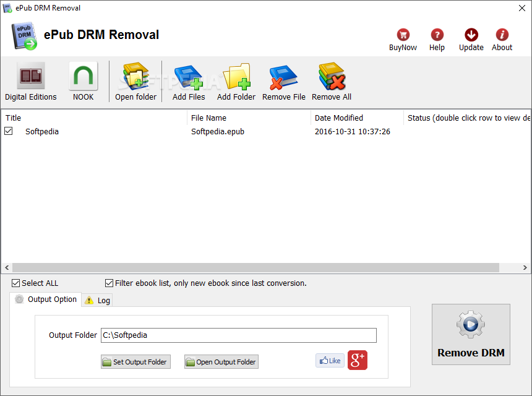Click the Update download arrow icon

(x=471, y=35)
